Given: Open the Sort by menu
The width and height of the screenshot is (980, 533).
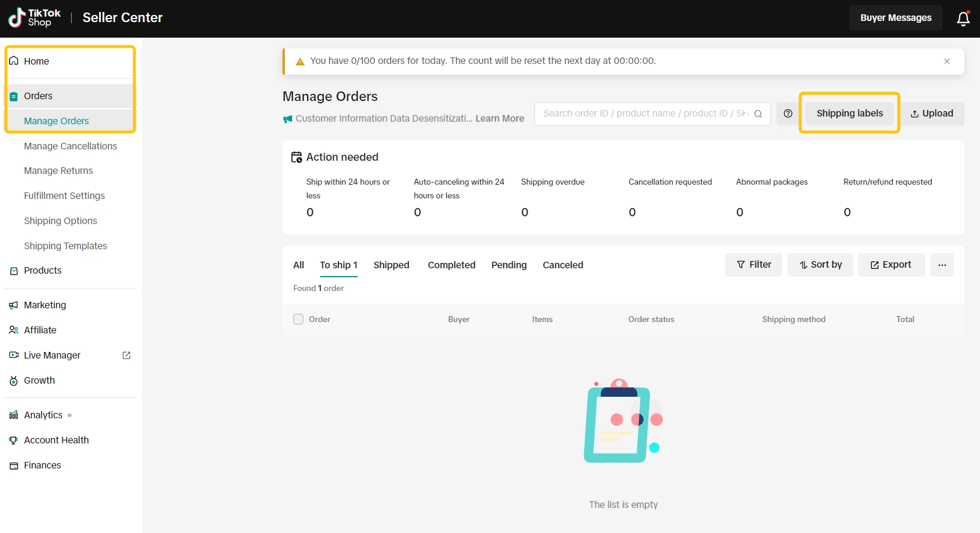Looking at the screenshot, I should (x=821, y=265).
